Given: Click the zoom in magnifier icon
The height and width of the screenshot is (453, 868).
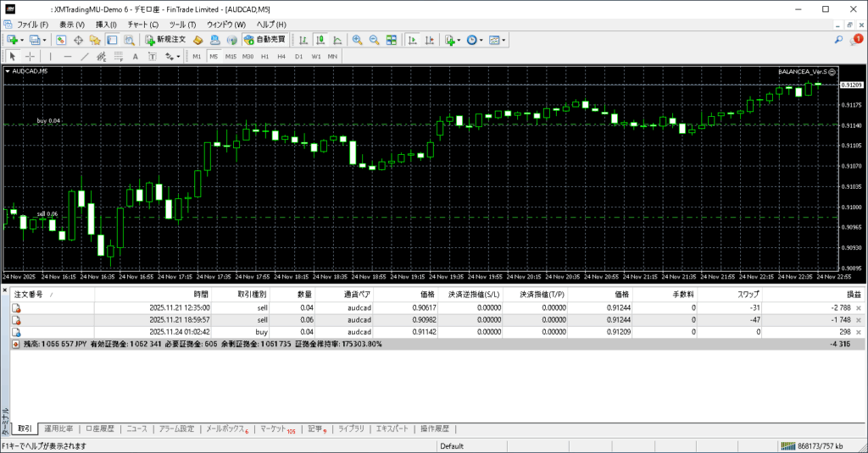Looking at the screenshot, I should coord(358,40).
